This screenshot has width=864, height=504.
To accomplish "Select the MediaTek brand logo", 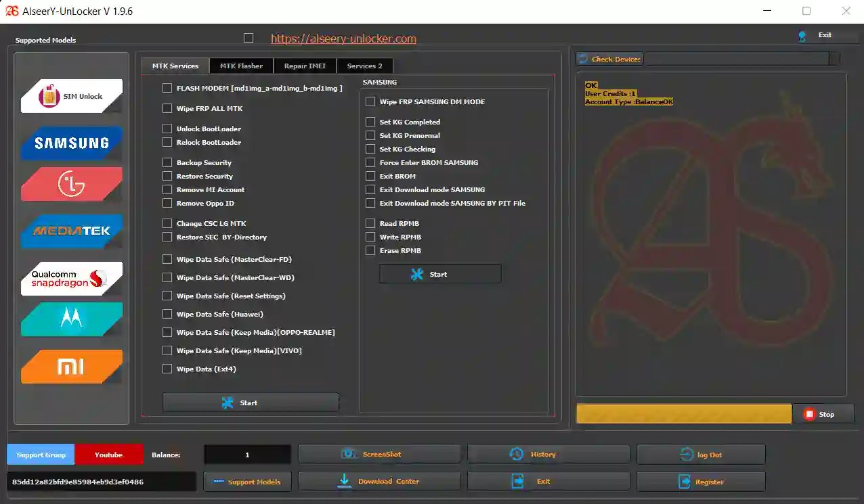I will (x=72, y=231).
